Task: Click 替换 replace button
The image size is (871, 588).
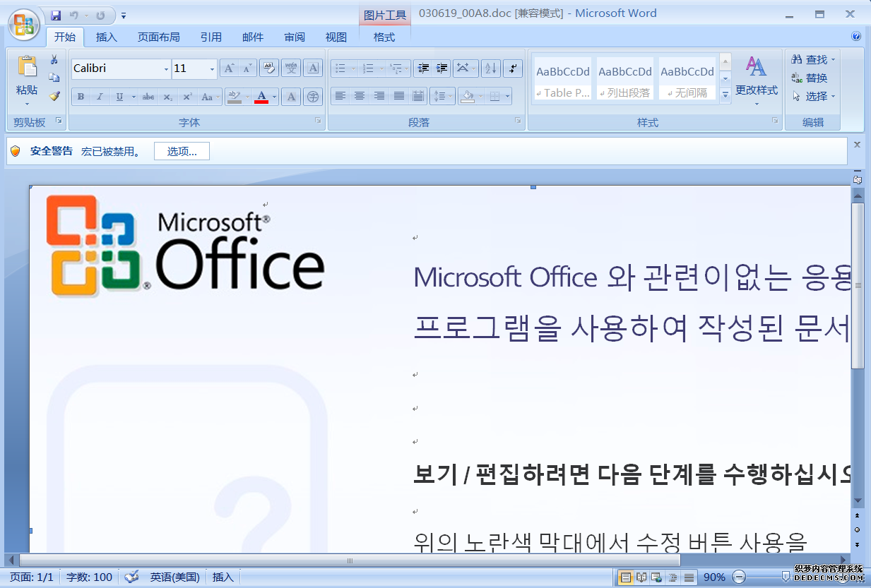Action: tap(810, 78)
